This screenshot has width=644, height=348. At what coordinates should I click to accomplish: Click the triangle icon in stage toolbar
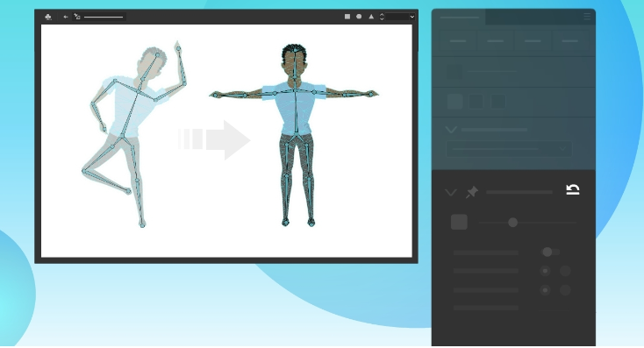tap(371, 17)
